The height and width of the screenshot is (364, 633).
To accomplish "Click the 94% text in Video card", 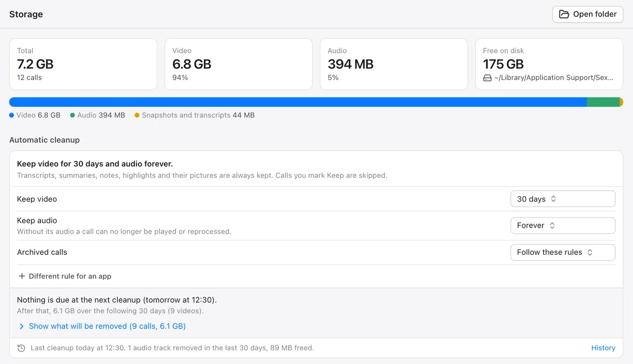I will tap(180, 78).
